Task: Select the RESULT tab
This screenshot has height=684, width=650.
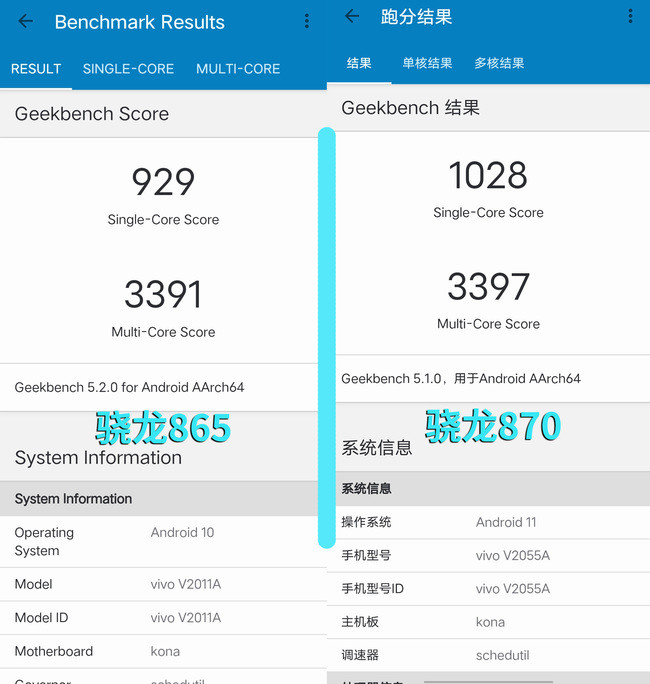Action: pyautogui.click(x=36, y=69)
